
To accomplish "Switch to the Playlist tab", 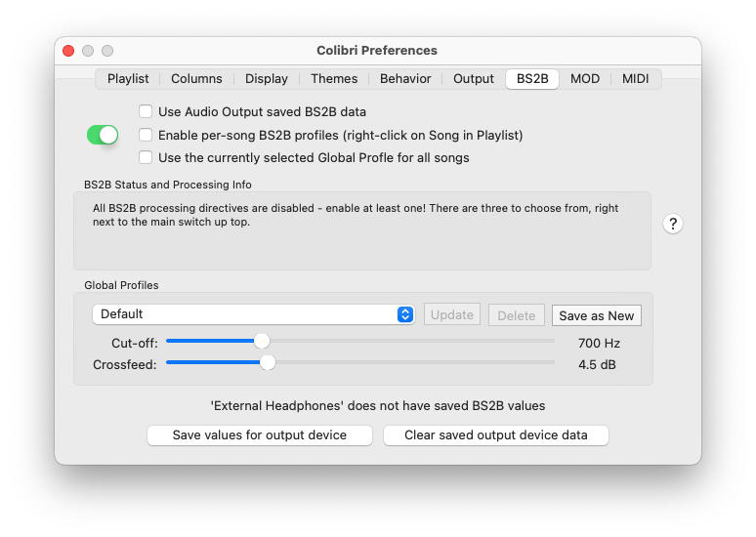I will point(128,78).
